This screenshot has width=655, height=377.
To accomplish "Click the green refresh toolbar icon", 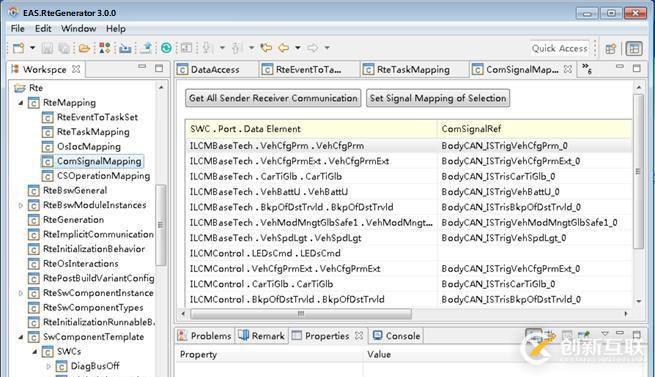I will click(x=166, y=48).
